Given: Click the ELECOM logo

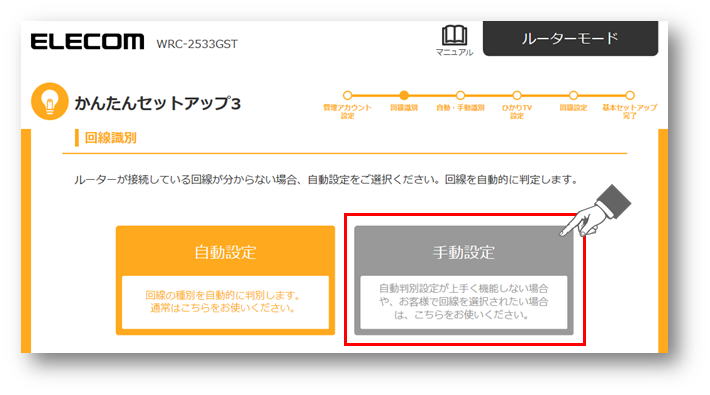Looking at the screenshot, I should 87,42.
